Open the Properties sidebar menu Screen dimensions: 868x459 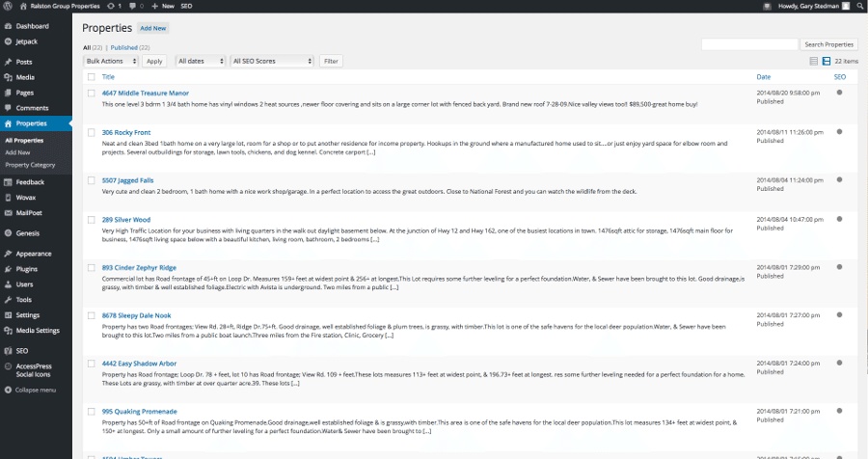coord(36,123)
